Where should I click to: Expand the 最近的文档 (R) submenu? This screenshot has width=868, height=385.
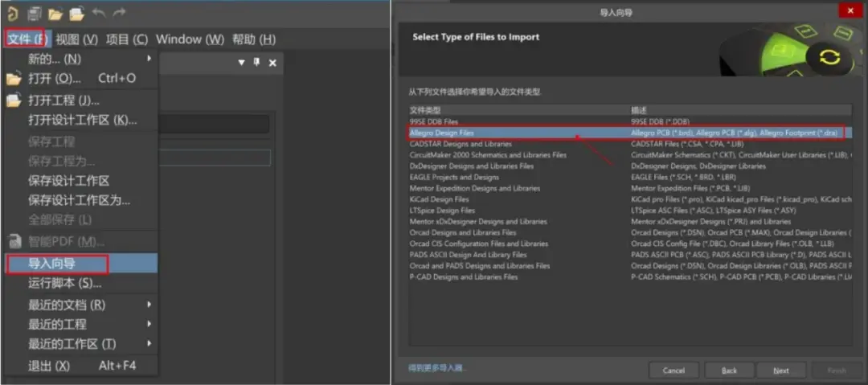click(149, 304)
